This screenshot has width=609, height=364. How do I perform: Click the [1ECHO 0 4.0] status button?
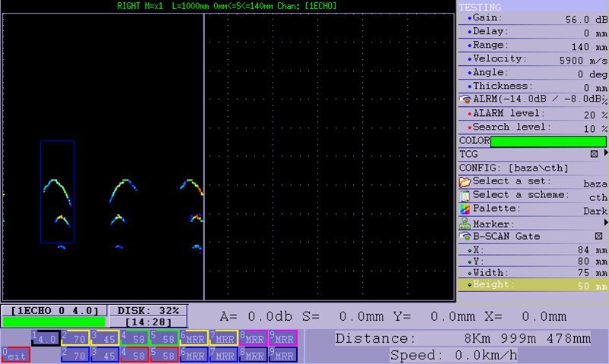[54, 310]
